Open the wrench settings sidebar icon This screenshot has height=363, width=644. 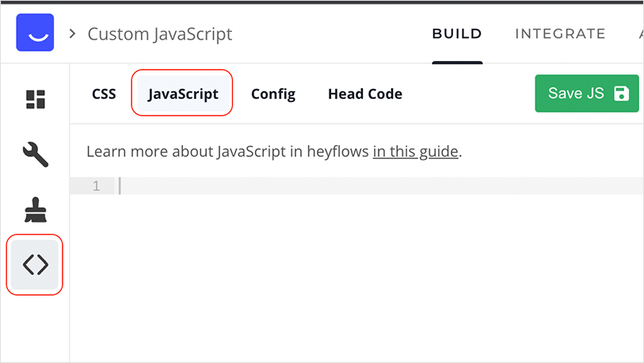click(x=36, y=155)
